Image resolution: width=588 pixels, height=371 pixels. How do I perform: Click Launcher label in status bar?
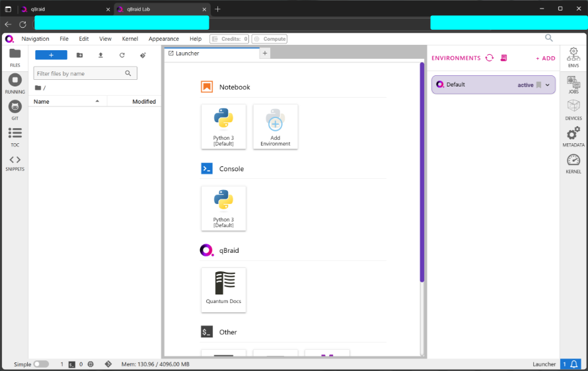pyautogui.click(x=544, y=364)
